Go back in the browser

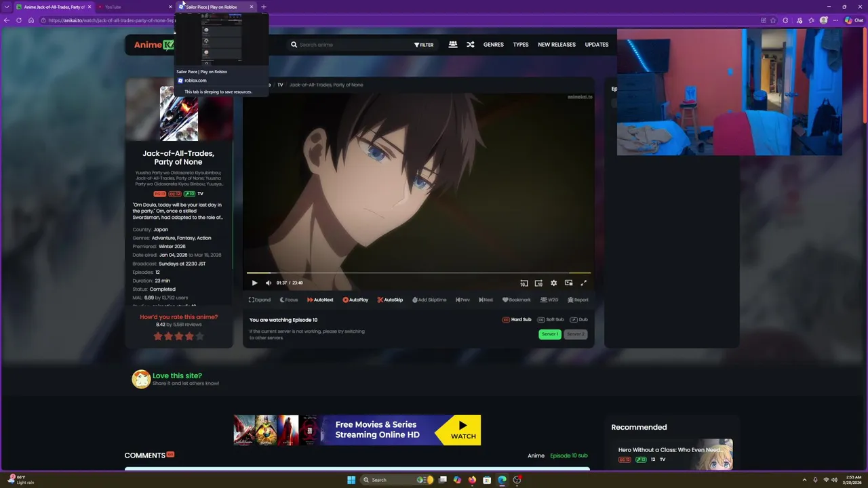point(7,20)
